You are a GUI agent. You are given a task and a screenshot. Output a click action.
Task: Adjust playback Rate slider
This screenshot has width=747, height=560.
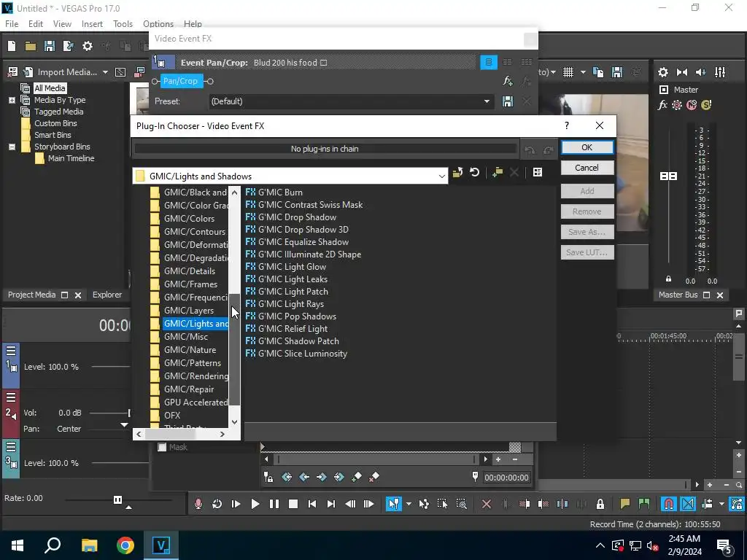click(x=117, y=499)
